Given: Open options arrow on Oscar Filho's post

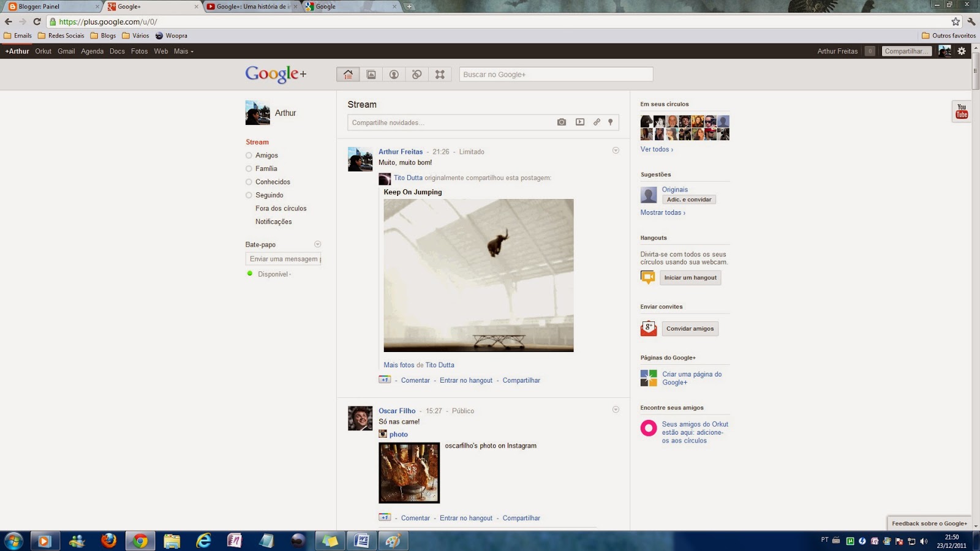Looking at the screenshot, I should [x=616, y=410].
